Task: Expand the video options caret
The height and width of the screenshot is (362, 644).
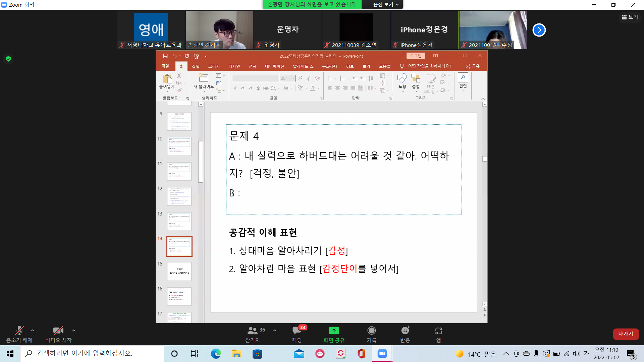Action: (x=74, y=330)
